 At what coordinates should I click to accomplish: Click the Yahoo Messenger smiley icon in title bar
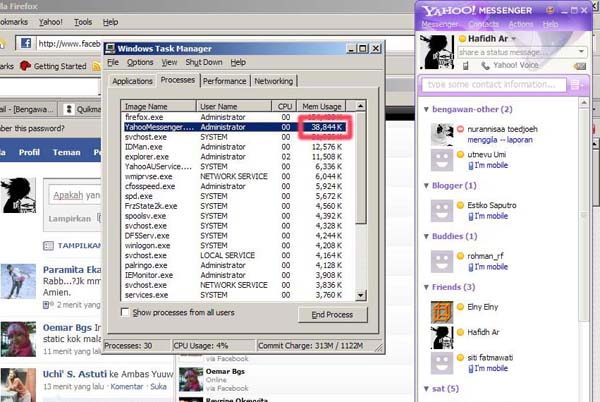pyautogui.click(x=550, y=11)
